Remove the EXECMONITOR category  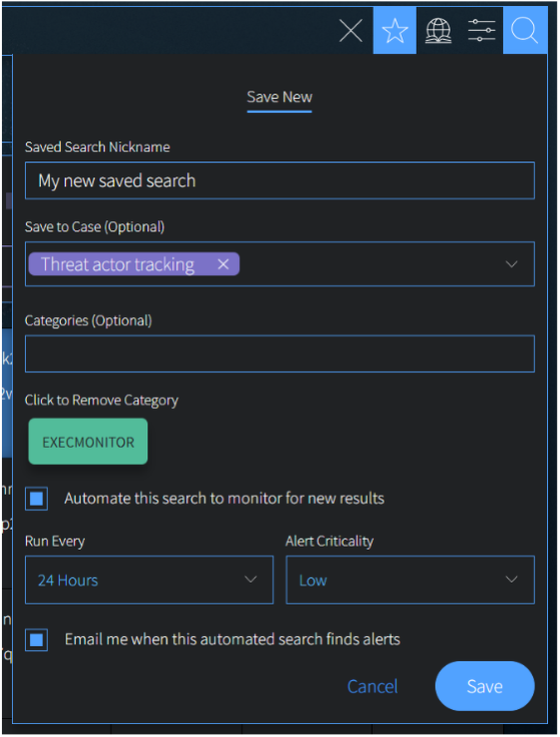(88, 442)
